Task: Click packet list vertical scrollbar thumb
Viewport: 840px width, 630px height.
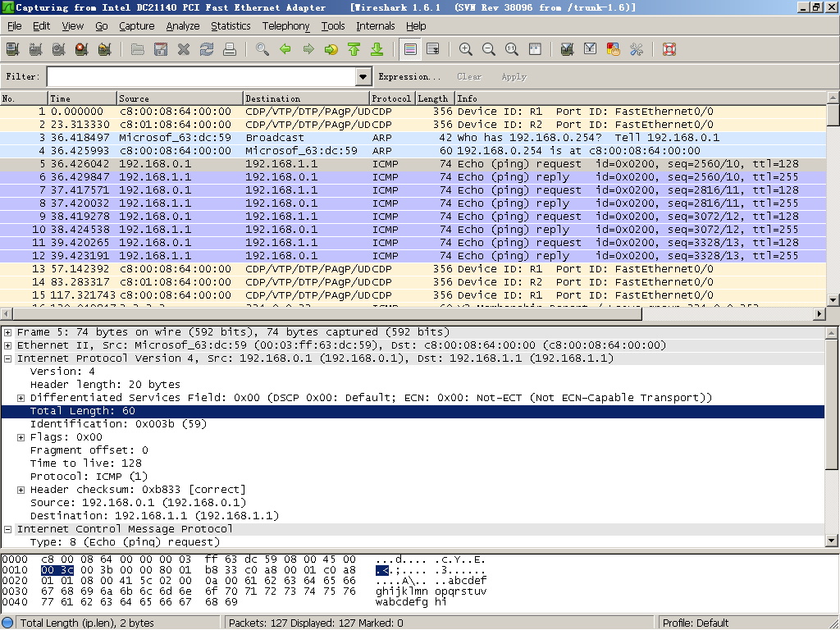Action: (x=833, y=115)
